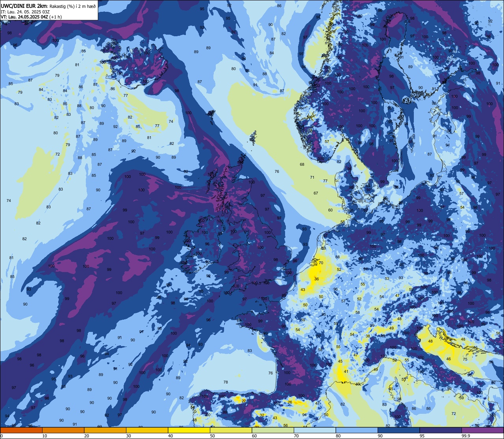Click the "50" tick label on the color scale

(x=212, y=436)
